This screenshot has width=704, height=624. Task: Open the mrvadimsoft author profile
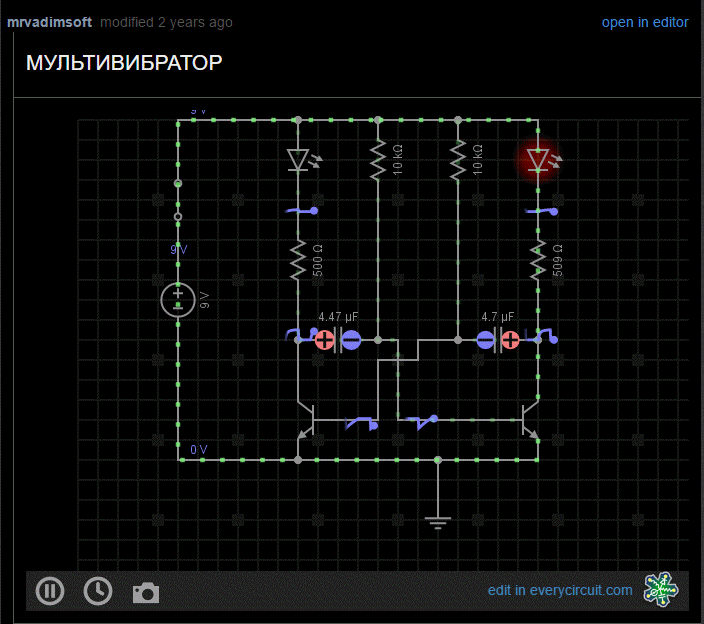(49, 22)
